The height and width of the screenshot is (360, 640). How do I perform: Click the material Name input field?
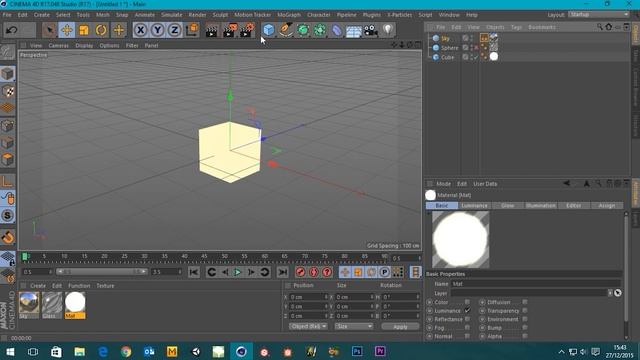coord(536,284)
